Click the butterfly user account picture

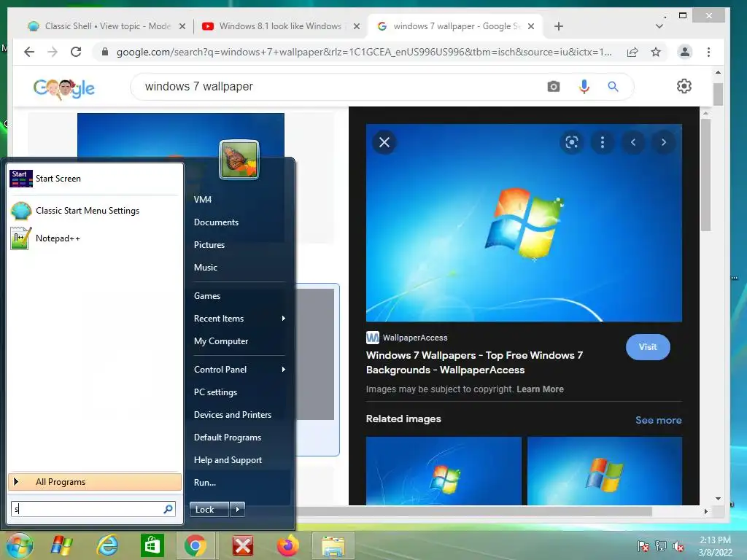(x=239, y=160)
